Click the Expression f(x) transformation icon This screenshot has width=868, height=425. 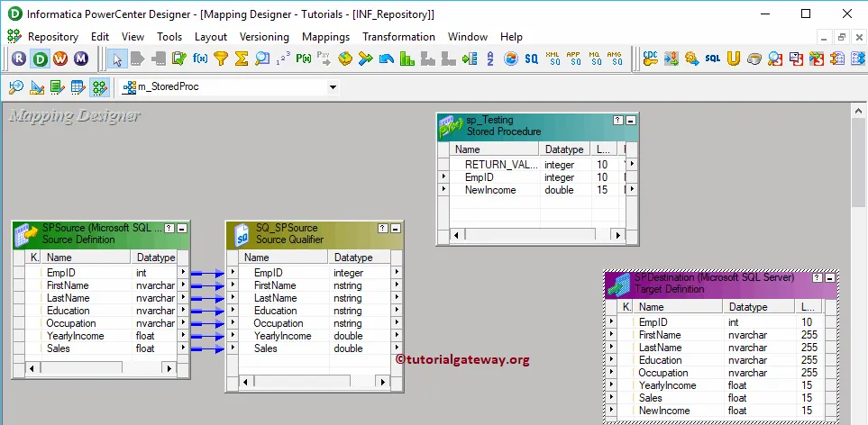(x=200, y=59)
